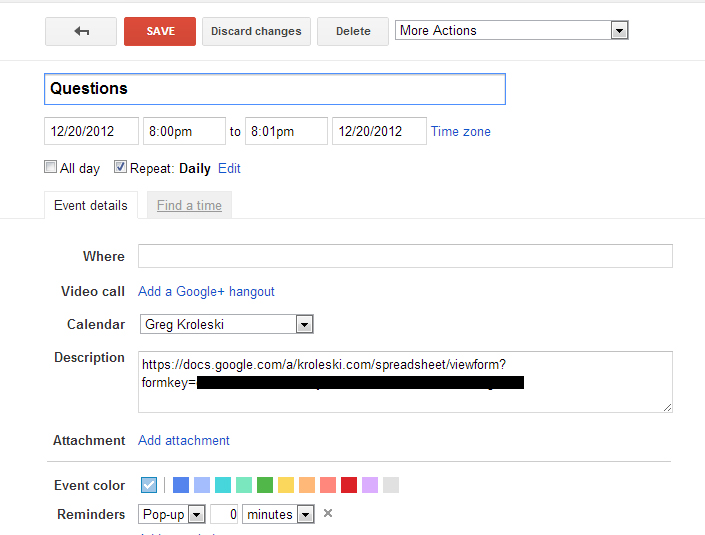705x535 pixels.
Task: Enable the All day checkbox
Action: click(51, 167)
